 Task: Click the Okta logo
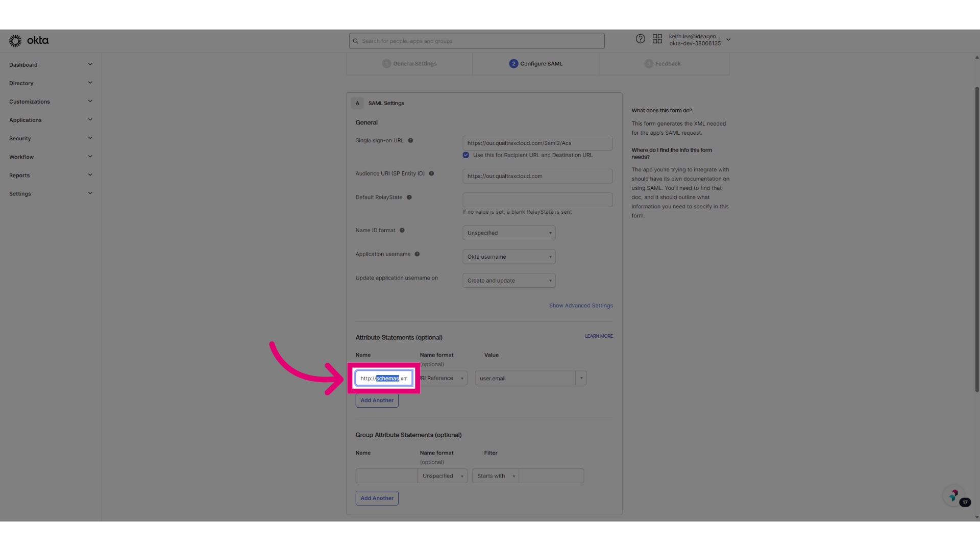29,41
